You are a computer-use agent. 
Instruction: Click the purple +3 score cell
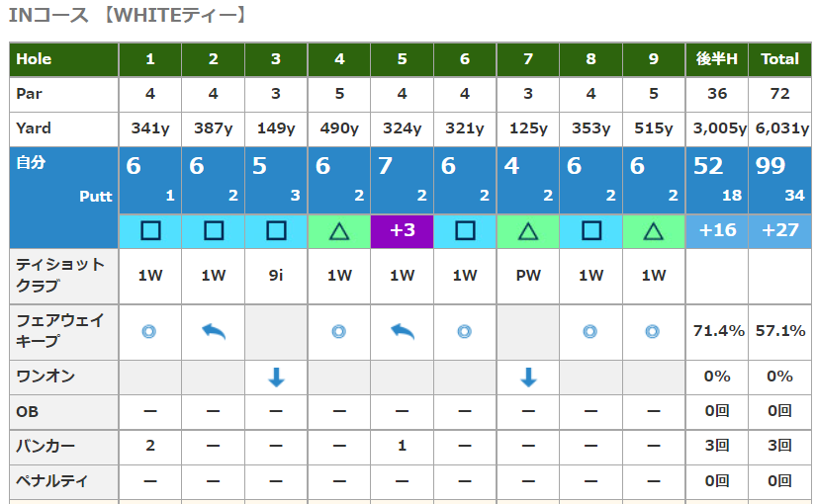click(x=402, y=232)
